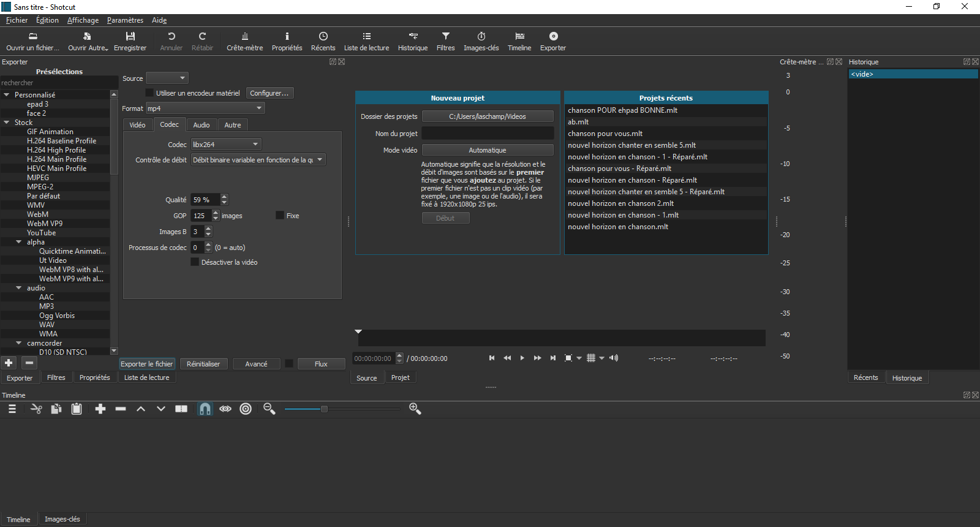
Task: Switch to the Audio export tab
Action: (202, 125)
